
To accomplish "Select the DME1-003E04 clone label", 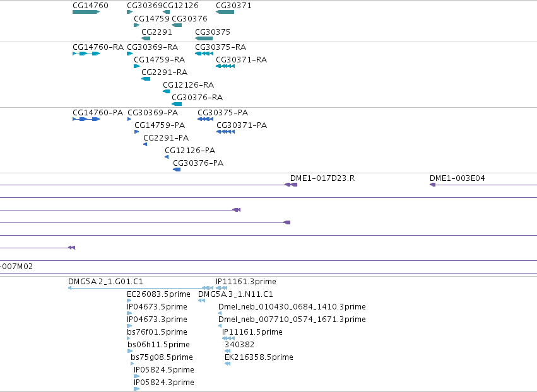I will (x=457, y=178).
